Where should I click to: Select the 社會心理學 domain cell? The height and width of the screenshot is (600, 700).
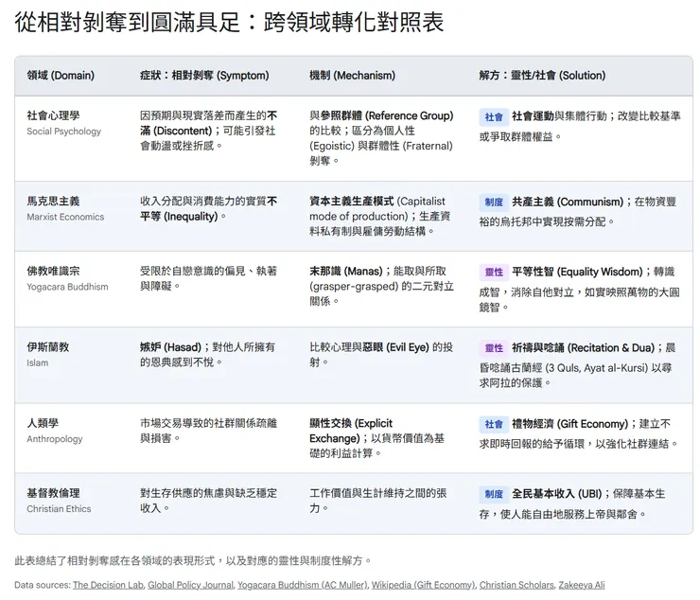point(53,115)
